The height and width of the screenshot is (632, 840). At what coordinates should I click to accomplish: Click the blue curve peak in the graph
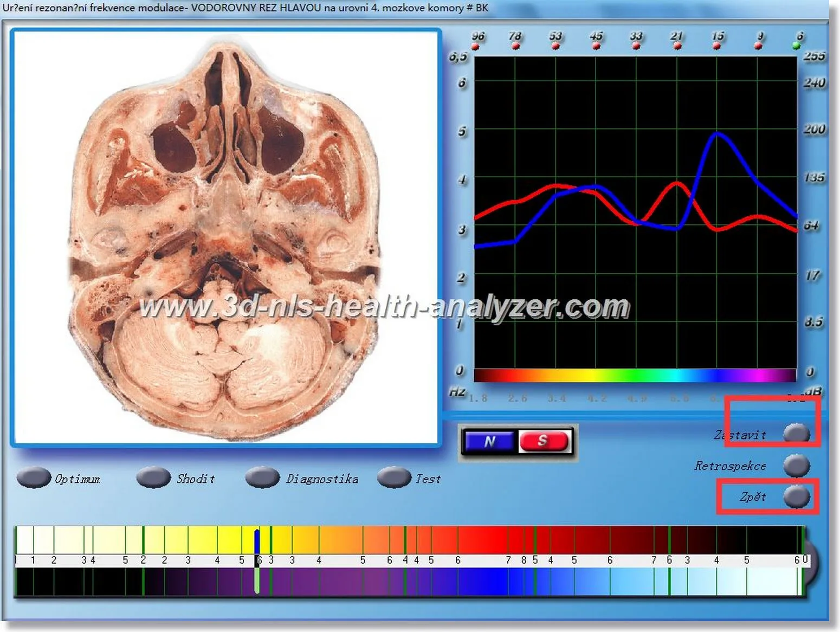pyautogui.click(x=717, y=133)
